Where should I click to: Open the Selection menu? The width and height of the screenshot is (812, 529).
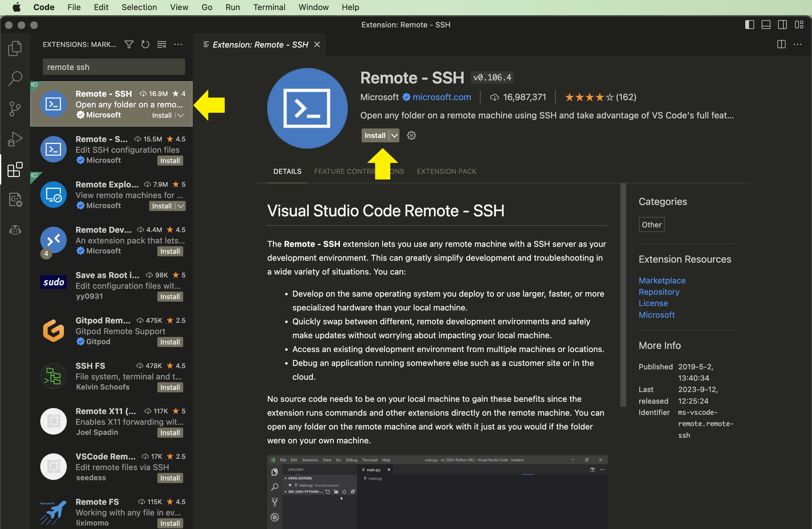(139, 7)
